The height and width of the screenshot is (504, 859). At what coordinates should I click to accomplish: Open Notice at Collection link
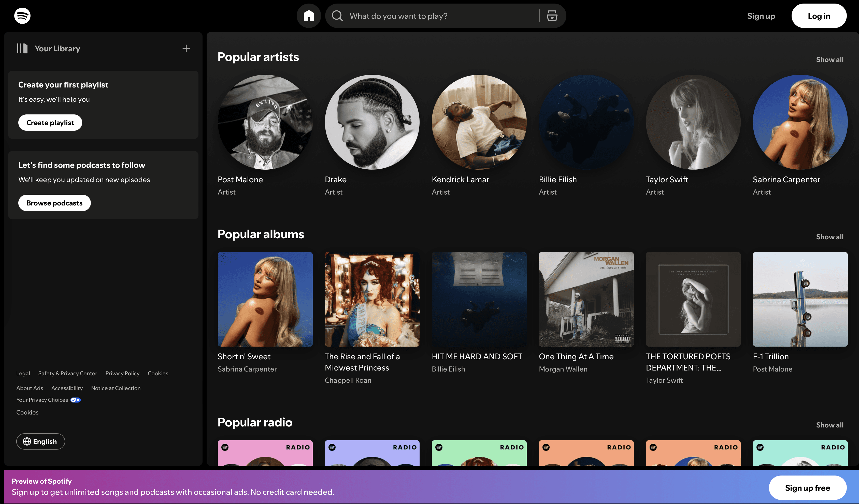[116, 388]
